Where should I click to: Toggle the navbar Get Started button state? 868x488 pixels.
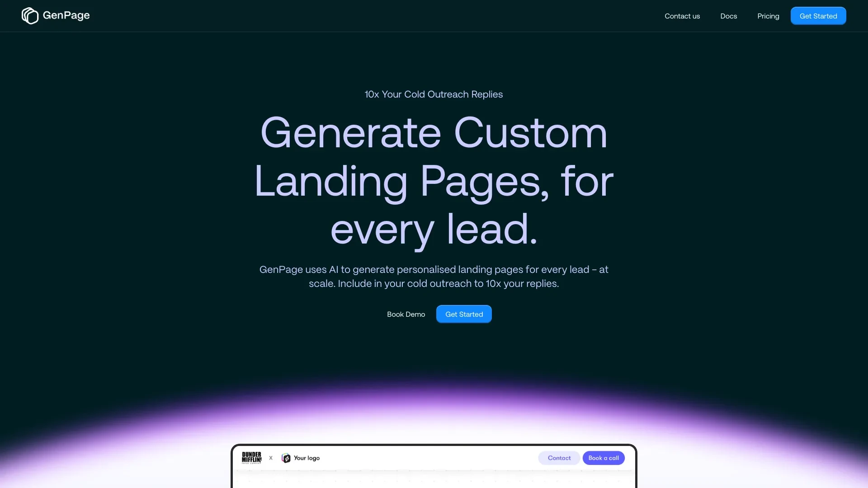pyautogui.click(x=818, y=15)
